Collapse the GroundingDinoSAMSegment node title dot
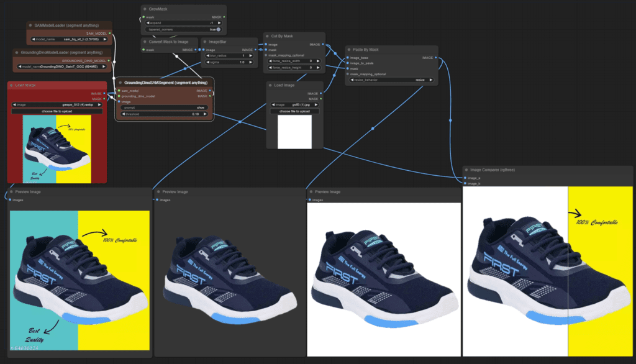This screenshot has height=364, width=636. (x=120, y=83)
